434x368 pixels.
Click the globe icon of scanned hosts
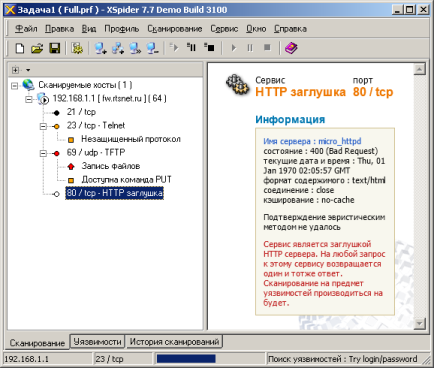pyautogui.click(x=28, y=85)
